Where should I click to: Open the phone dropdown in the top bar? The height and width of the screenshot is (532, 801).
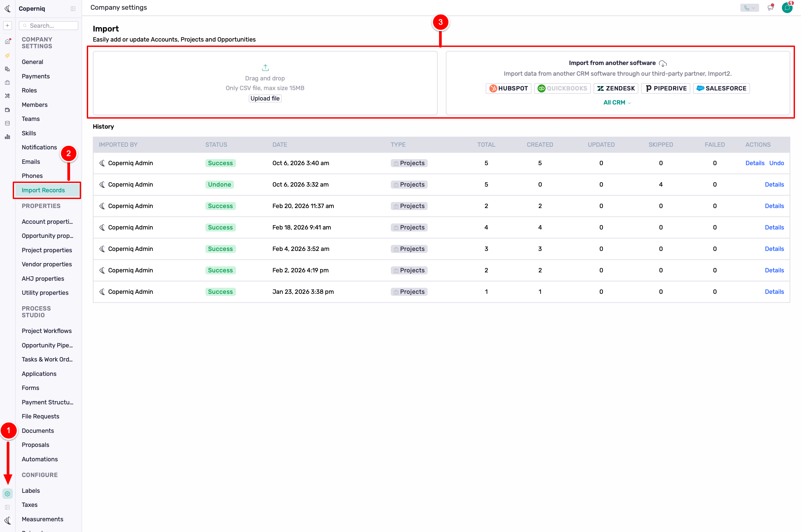[x=749, y=8]
